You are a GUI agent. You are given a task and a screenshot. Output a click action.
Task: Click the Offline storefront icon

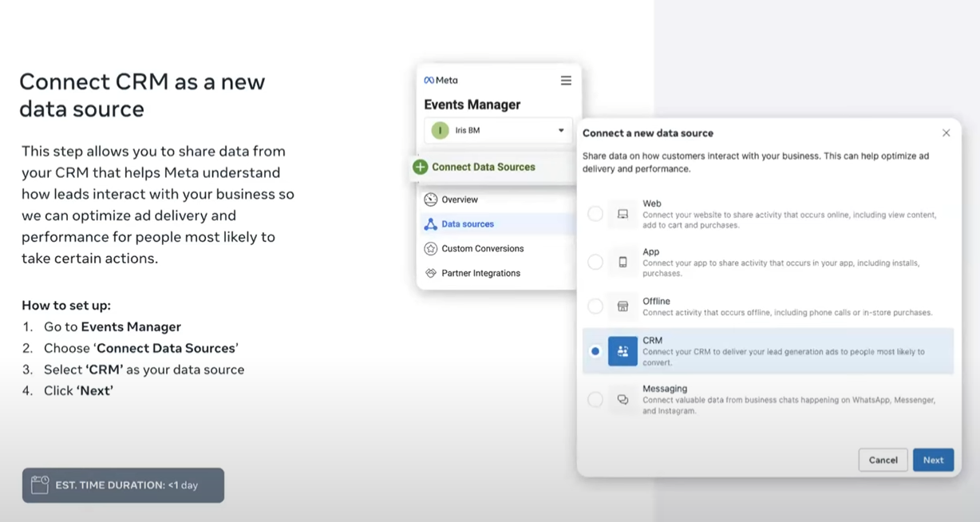pos(622,306)
